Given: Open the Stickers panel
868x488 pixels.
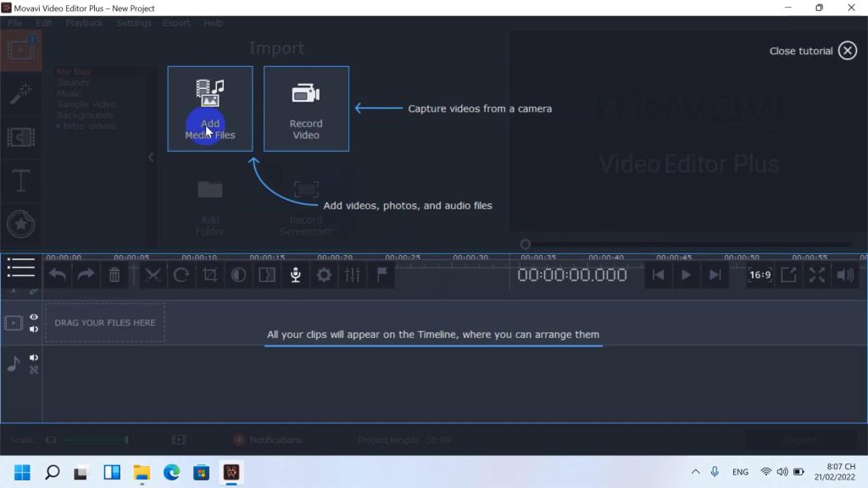Looking at the screenshot, I should (x=21, y=224).
